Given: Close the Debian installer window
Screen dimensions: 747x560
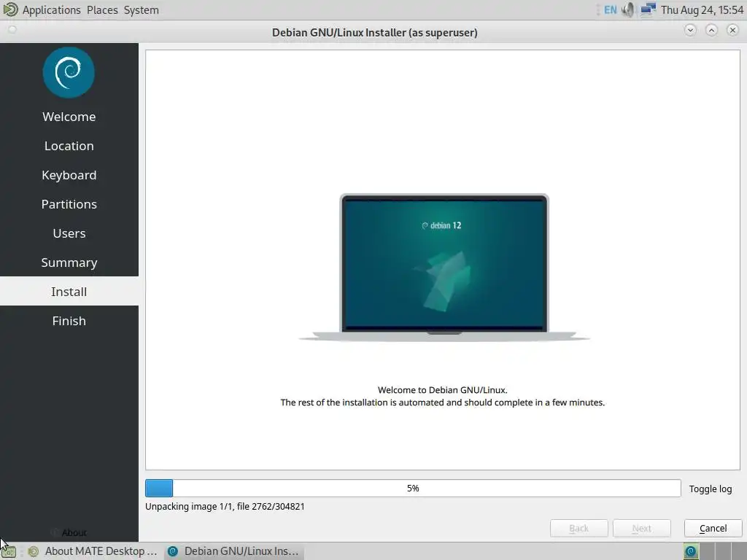Looking at the screenshot, I should click(732, 31).
